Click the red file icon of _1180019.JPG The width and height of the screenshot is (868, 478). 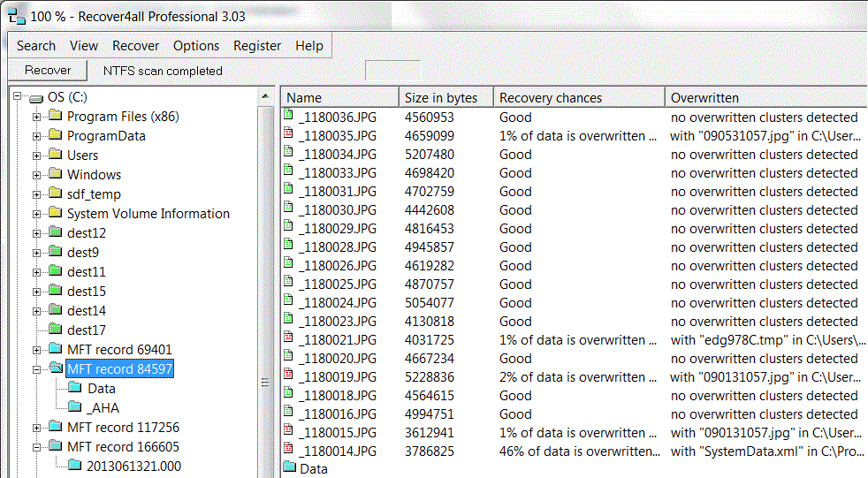click(288, 375)
